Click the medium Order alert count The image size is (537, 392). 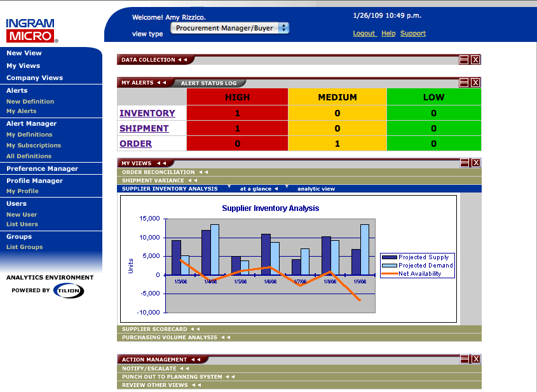point(337,144)
